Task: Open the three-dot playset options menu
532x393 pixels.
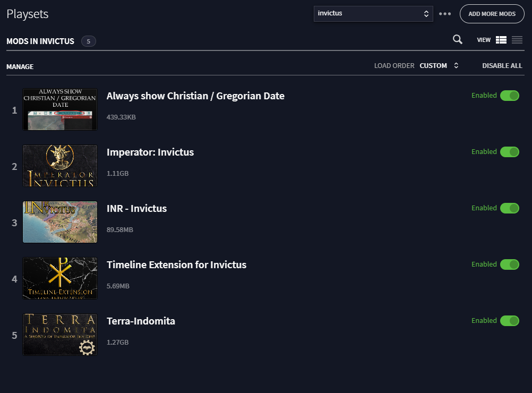Action: [x=445, y=14]
